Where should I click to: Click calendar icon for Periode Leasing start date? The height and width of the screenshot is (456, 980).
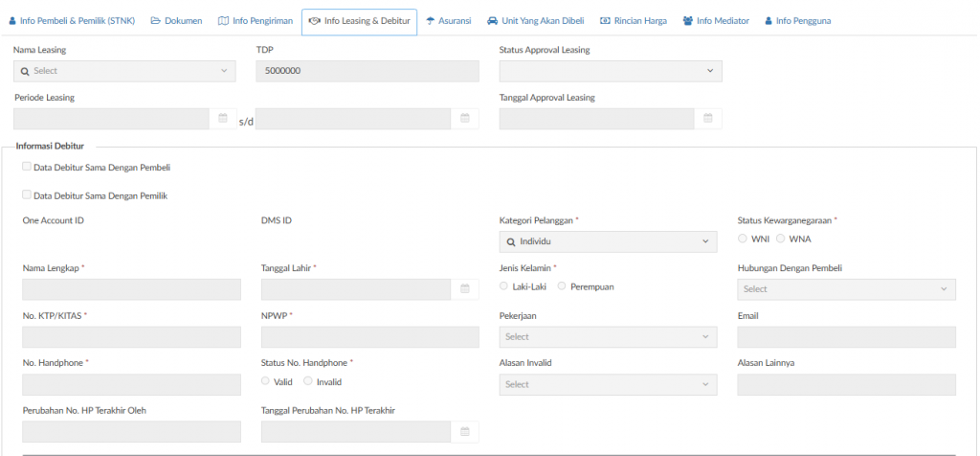pyautogui.click(x=223, y=119)
